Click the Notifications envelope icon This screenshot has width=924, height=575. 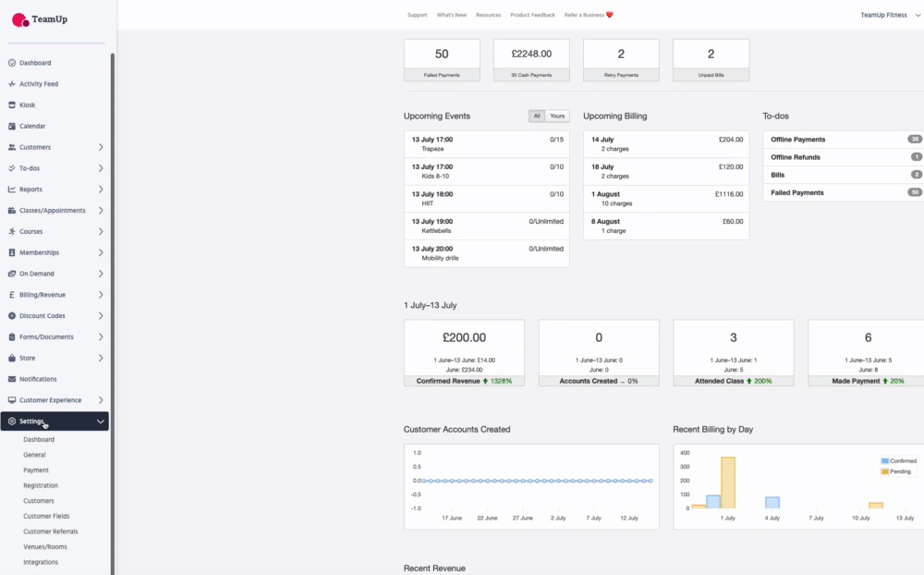point(11,379)
